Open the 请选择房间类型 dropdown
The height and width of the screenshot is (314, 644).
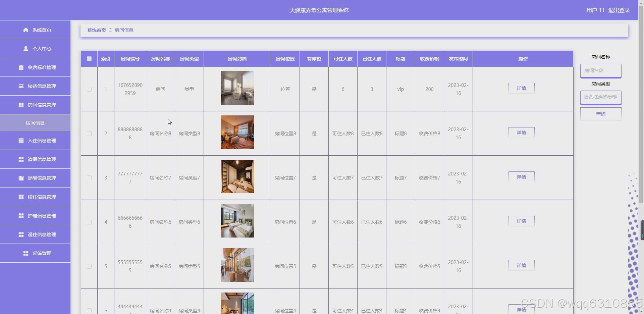click(601, 97)
